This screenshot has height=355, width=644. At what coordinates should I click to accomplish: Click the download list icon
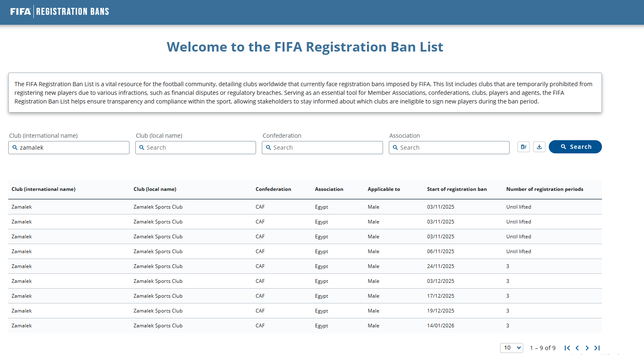539,147
